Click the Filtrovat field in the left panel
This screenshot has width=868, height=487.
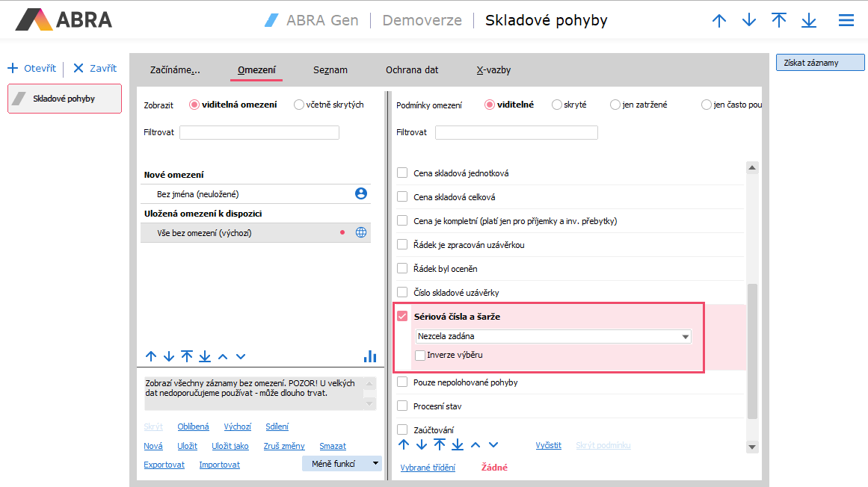(x=259, y=133)
